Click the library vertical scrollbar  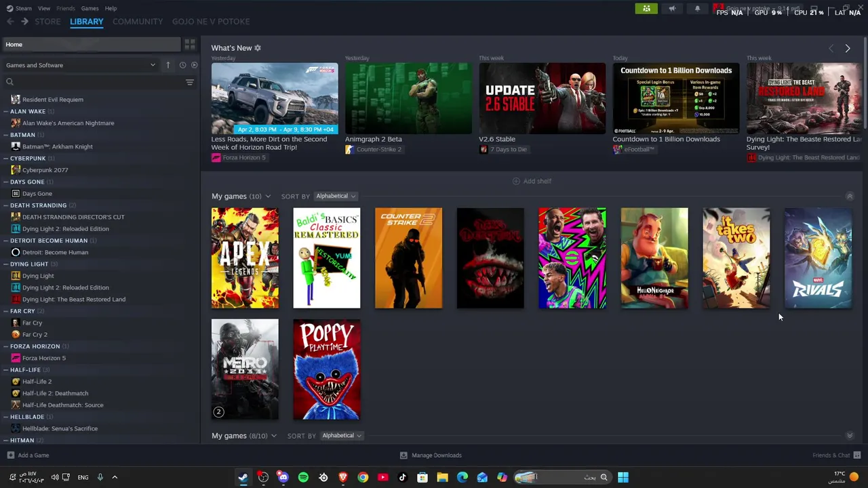[x=865, y=81]
